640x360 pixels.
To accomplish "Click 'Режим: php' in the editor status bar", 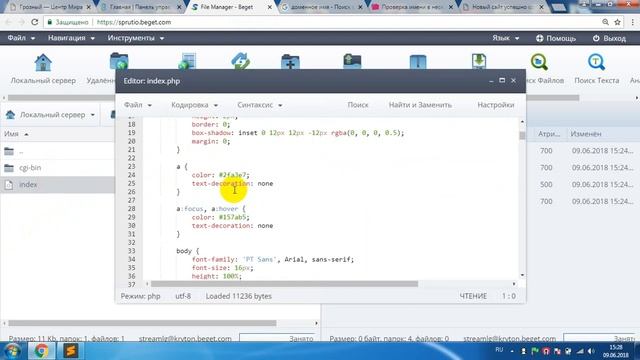I will [140, 296].
